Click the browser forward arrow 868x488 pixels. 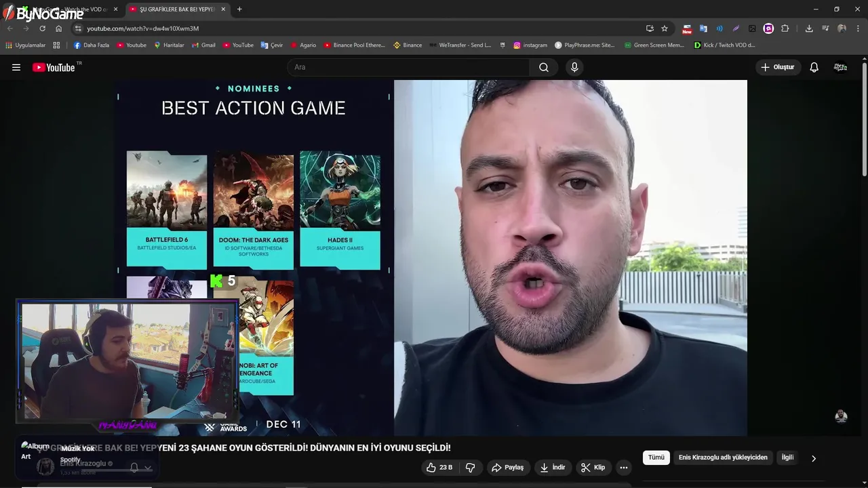point(26,28)
